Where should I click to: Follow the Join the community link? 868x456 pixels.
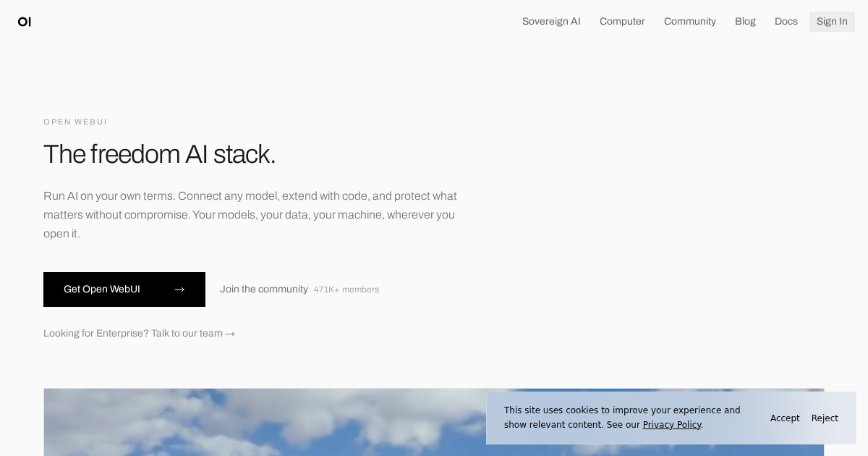click(264, 290)
